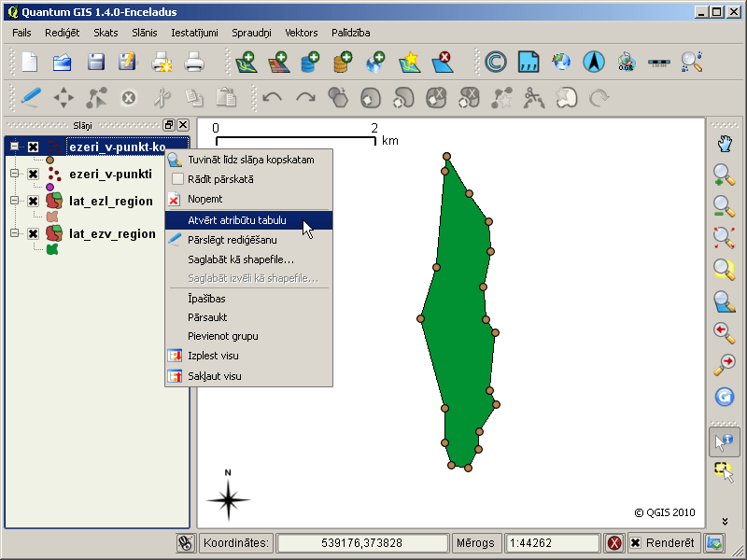This screenshot has height=560, width=747.
Task: Click the coordinates field 539176,373828
Action: click(x=361, y=543)
